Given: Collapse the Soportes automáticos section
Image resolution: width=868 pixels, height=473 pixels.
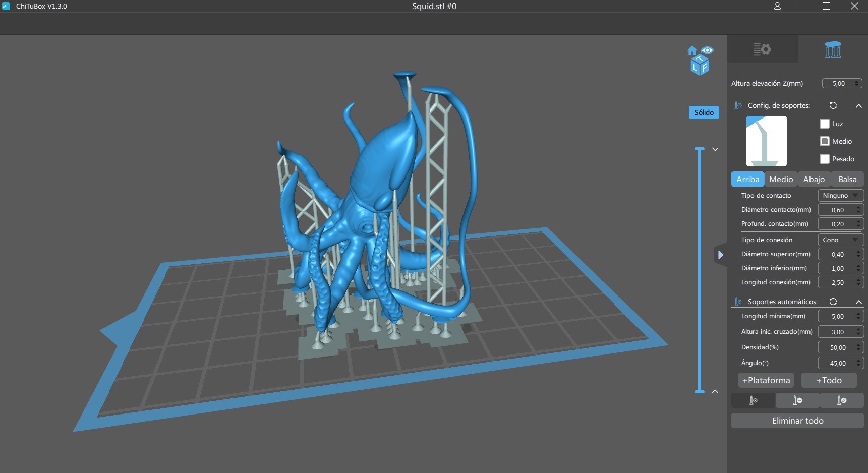Looking at the screenshot, I should tap(858, 302).
